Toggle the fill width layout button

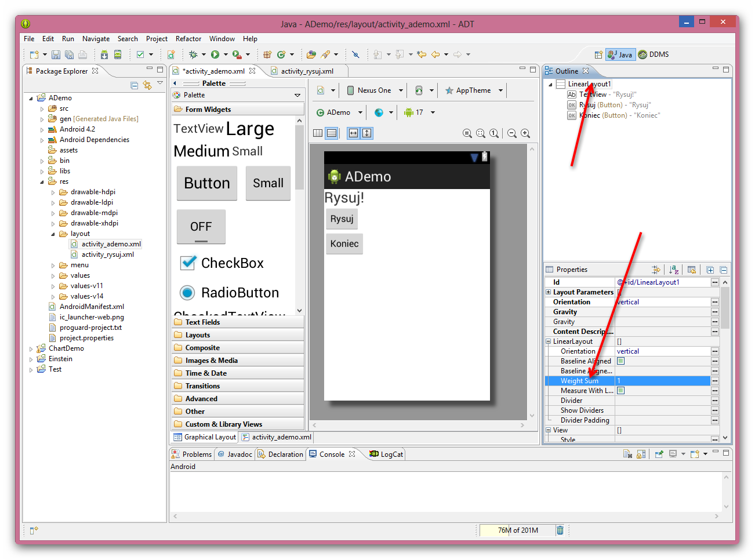click(353, 133)
